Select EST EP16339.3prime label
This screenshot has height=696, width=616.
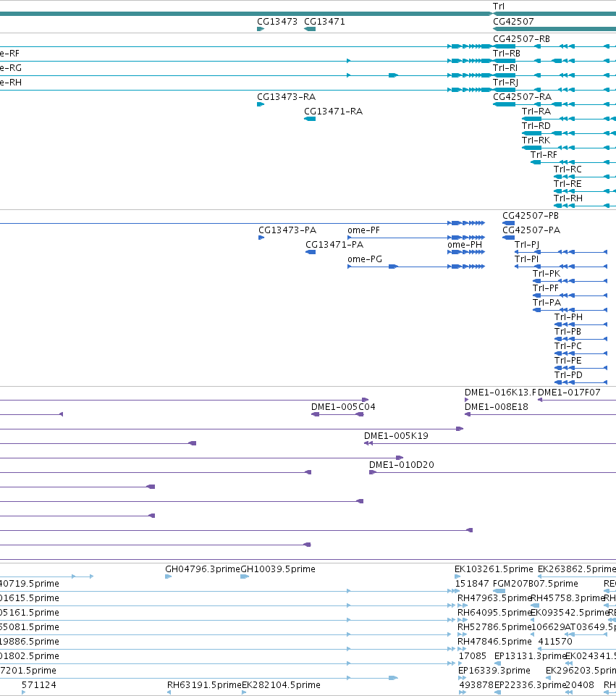(494, 670)
